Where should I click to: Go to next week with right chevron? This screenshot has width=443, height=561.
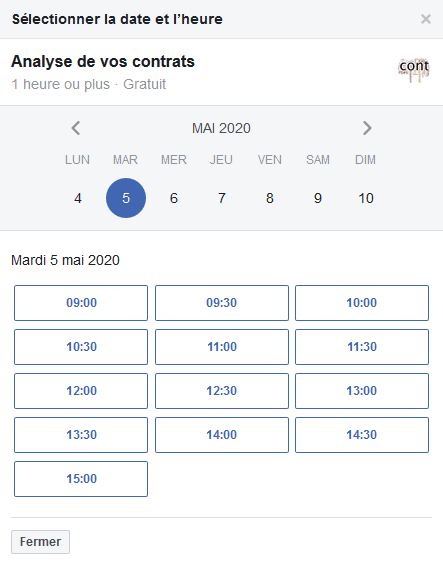367,128
